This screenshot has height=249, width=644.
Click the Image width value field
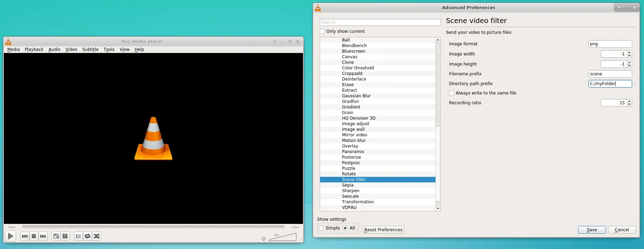pyautogui.click(x=614, y=54)
